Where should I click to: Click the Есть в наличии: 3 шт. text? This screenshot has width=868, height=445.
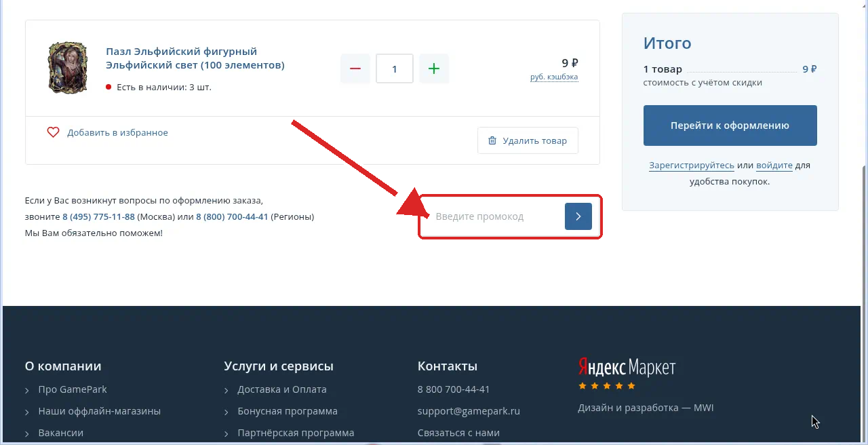click(164, 87)
